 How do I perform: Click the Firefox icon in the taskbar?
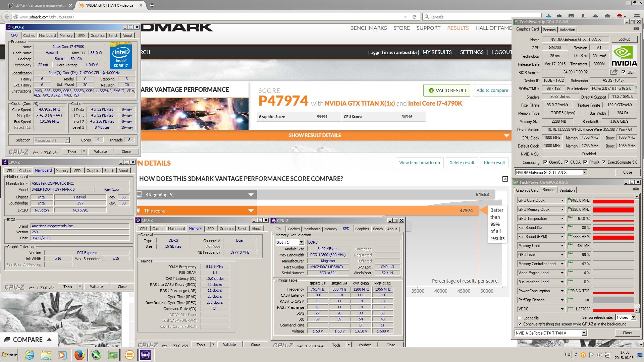(x=79, y=355)
